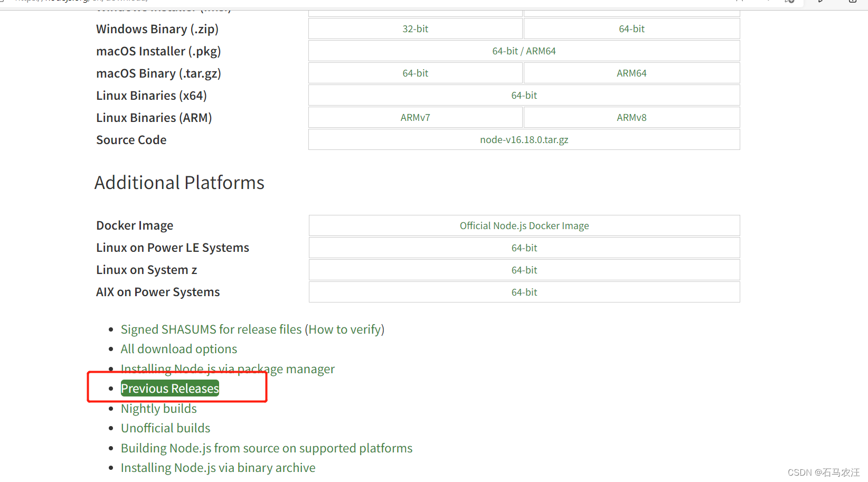Open the How to verify link

(344, 329)
